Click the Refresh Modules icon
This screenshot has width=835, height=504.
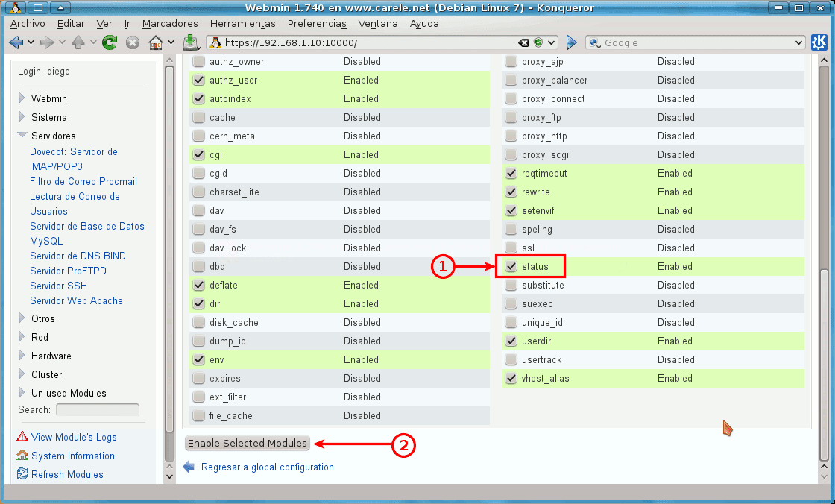coord(22,474)
